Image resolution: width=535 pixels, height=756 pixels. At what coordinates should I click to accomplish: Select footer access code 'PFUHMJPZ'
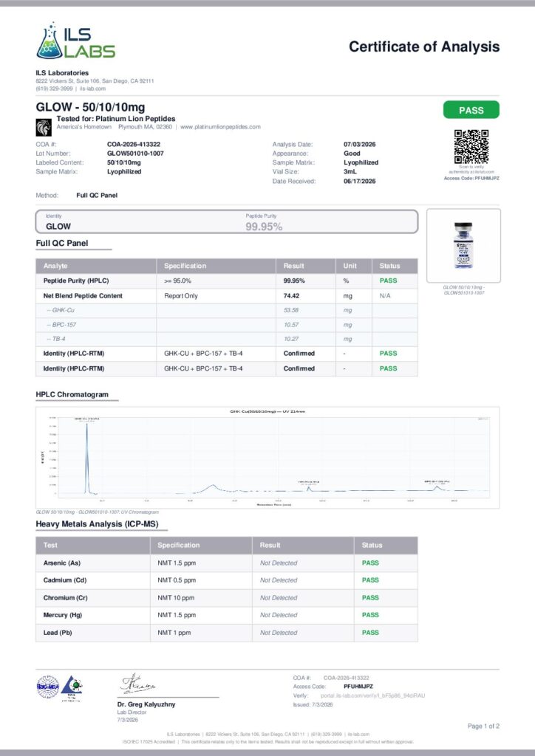point(358,687)
